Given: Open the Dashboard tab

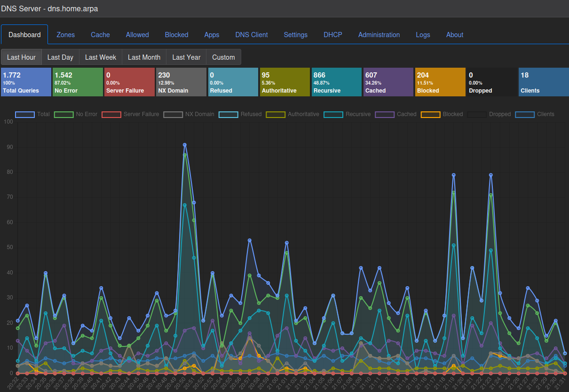Looking at the screenshot, I should coord(24,35).
